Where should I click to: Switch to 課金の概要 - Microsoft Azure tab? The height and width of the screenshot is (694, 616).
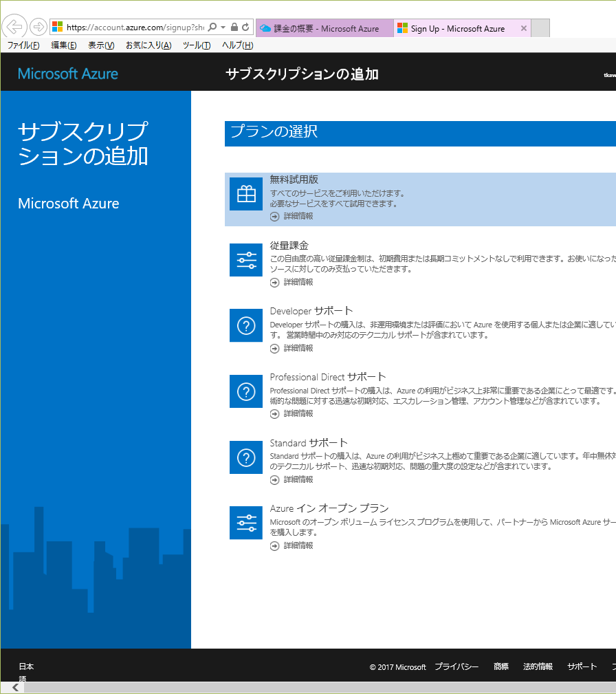324,28
